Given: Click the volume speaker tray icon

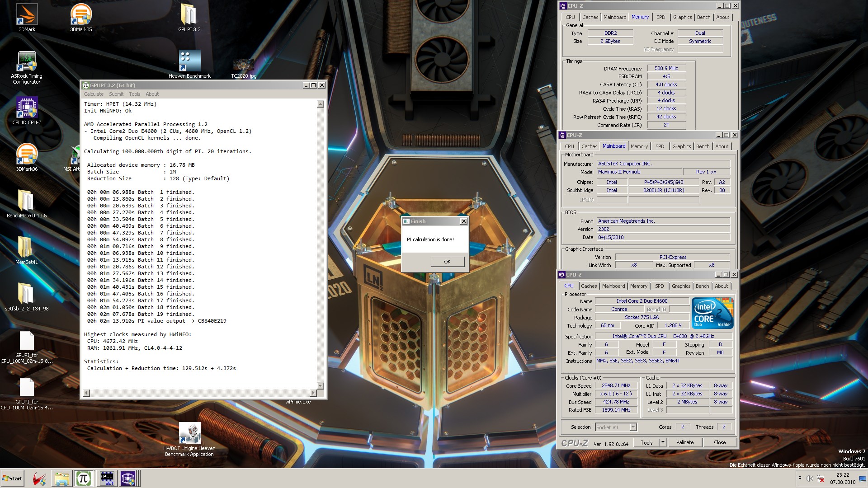Looking at the screenshot, I should pyautogui.click(x=809, y=479).
